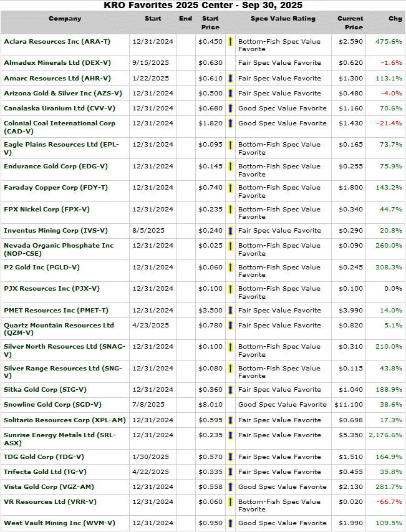Click the arrow icon in the Nevada Organic Phosphate row
Image resolution: width=406 pixels, height=532 pixels.
pyautogui.click(x=230, y=246)
